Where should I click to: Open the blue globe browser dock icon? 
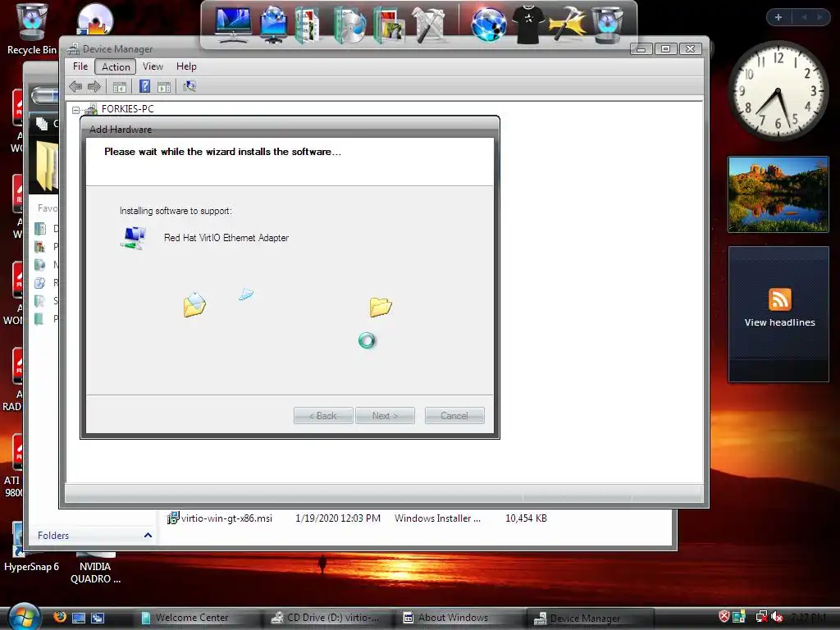click(x=489, y=25)
